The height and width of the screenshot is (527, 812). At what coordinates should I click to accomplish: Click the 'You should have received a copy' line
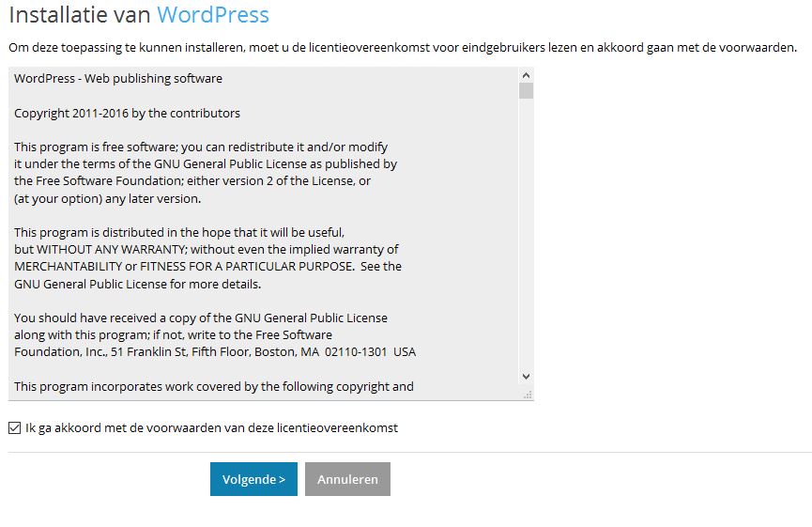pos(200,318)
